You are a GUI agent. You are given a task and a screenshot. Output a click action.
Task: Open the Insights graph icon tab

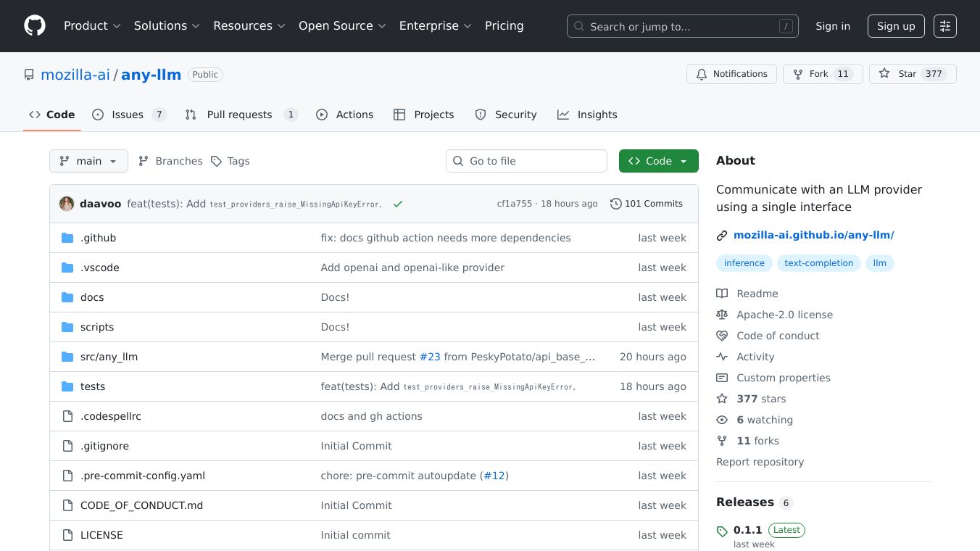click(x=587, y=115)
